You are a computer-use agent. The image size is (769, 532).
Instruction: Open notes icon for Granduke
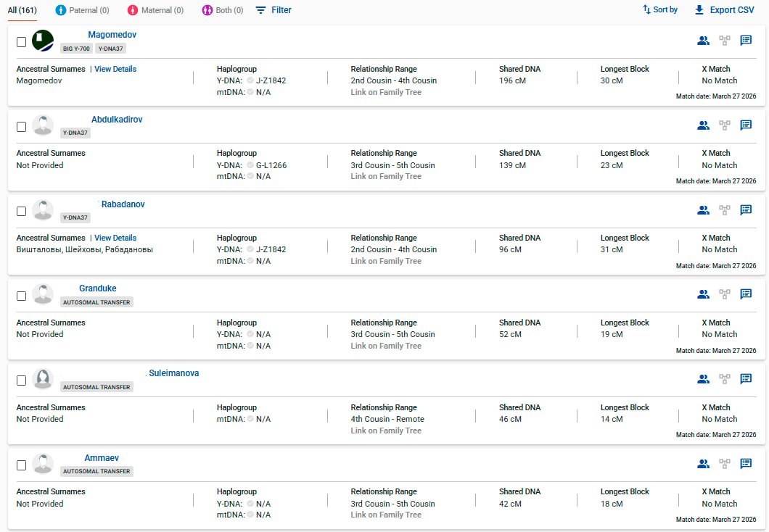tap(746, 294)
